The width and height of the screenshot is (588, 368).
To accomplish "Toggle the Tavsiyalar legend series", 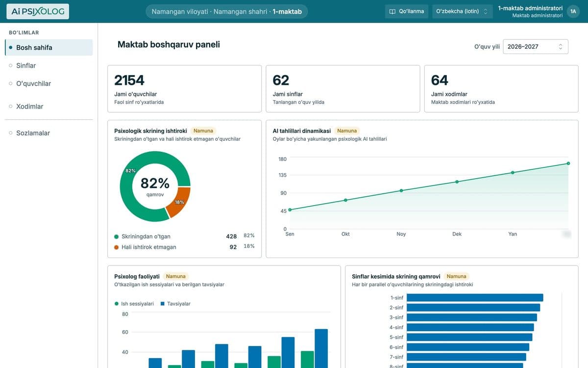I will coord(175,304).
